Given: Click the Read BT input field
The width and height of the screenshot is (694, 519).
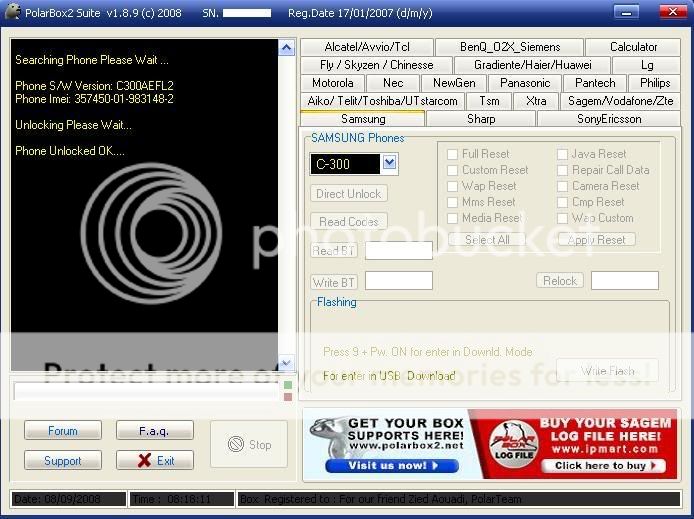Looking at the screenshot, I should pyautogui.click(x=399, y=250).
